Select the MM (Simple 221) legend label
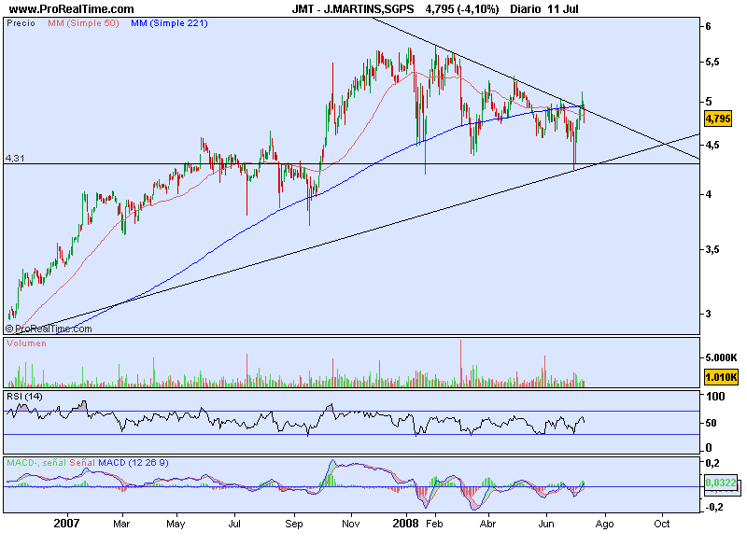This screenshot has width=747, height=560. tap(169, 23)
